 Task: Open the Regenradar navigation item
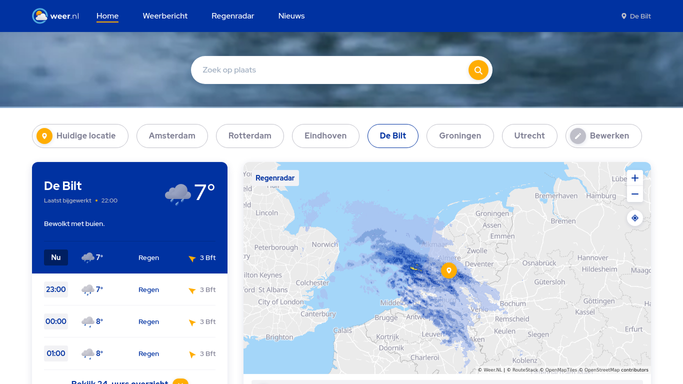tap(233, 16)
